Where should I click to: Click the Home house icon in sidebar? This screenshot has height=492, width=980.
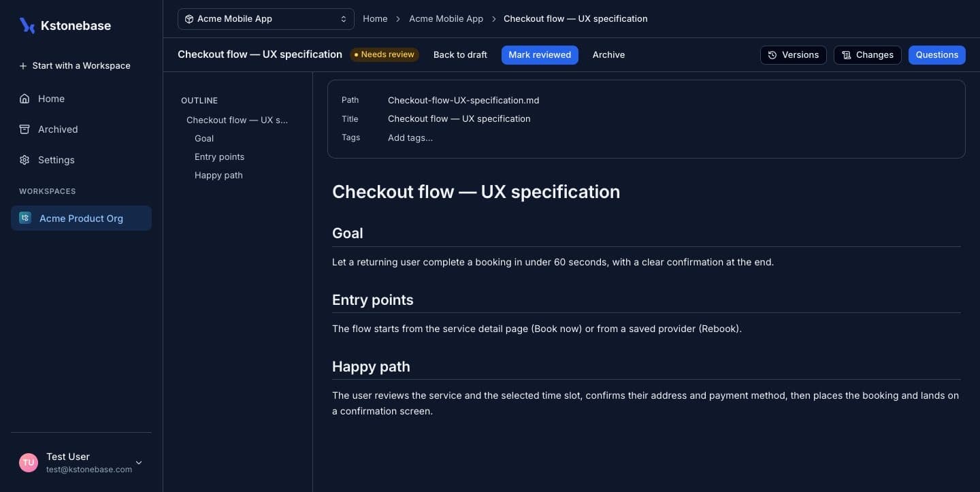pos(24,99)
